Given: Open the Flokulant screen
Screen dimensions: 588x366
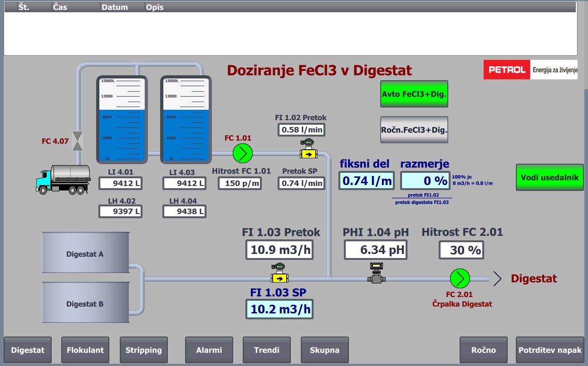Looking at the screenshot, I should (85, 350).
